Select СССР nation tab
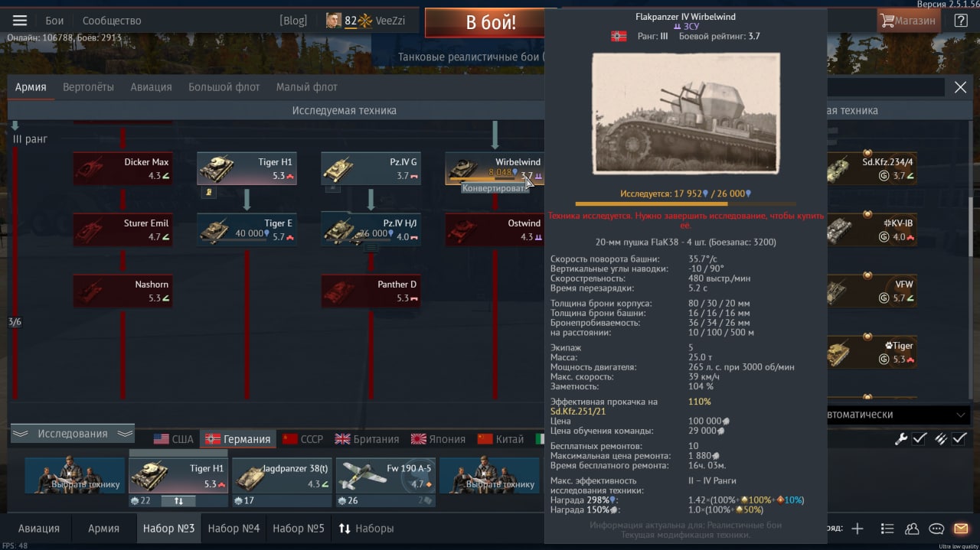Screen dimensions: 980x550 pyautogui.click(x=303, y=439)
